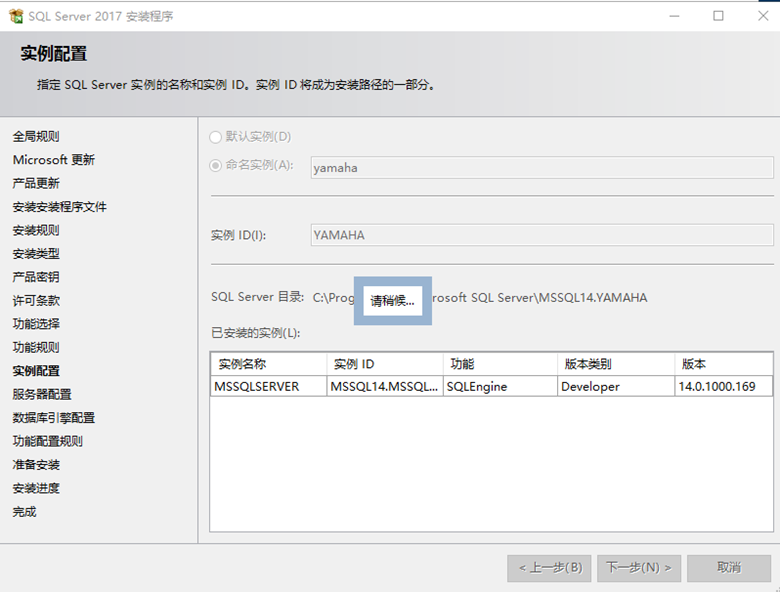Viewport: 780px width, 592px height.
Task: Click the 请稍候... wait popup
Action: [x=392, y=300]
